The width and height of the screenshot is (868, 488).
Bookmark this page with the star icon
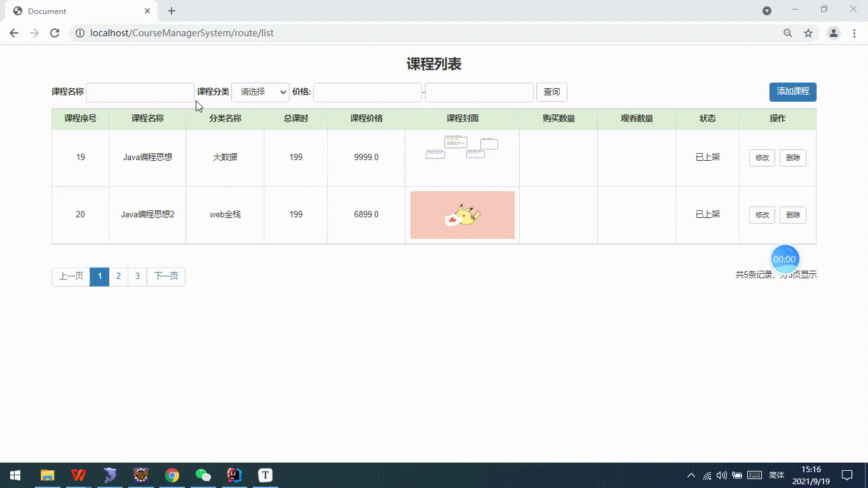(x=808, y=33)
